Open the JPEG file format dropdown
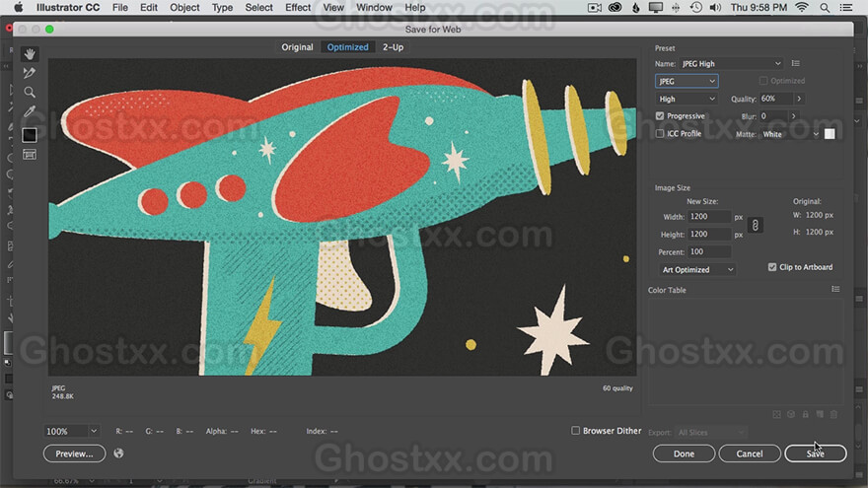 point(687,81)
